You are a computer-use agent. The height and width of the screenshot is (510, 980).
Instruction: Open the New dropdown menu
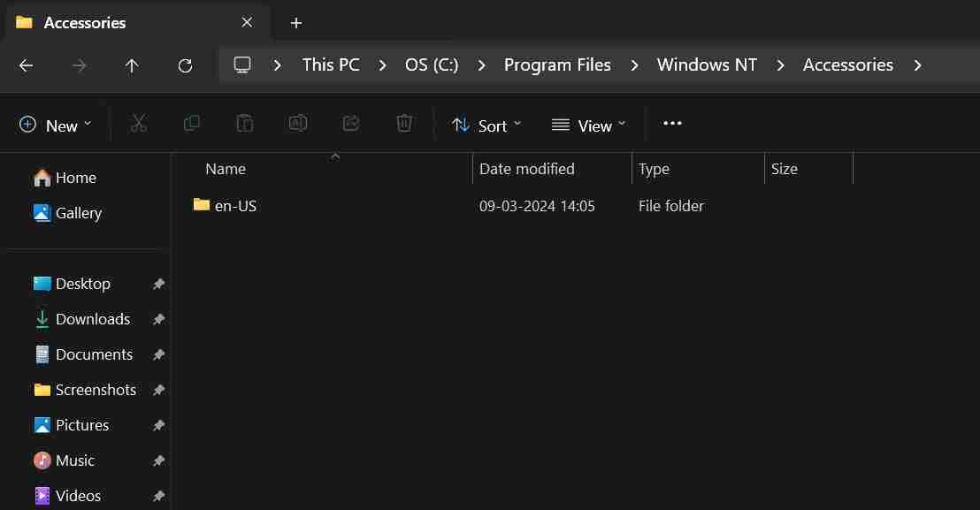coord(55,125)
